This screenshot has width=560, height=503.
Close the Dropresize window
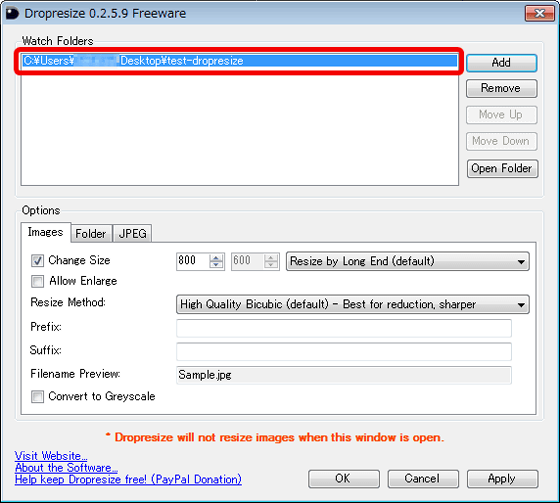(x=539, y=14)
